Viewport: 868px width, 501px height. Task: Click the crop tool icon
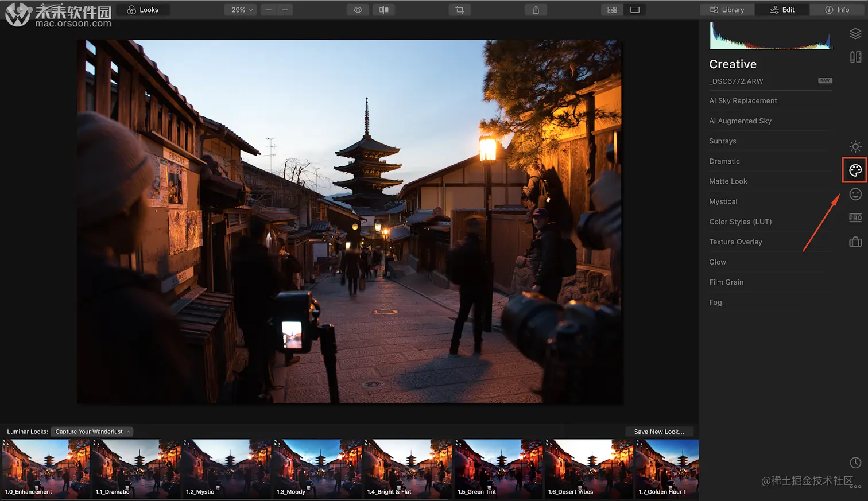click(x=460, y=10)
